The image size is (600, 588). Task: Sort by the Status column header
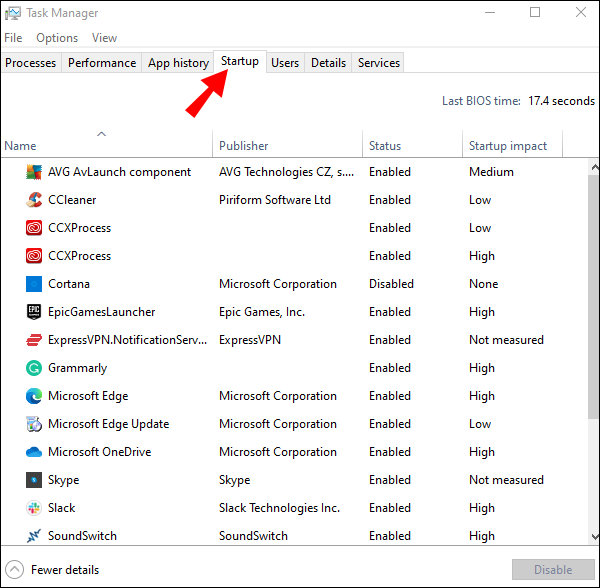pyautogui.click(x=412, y=144)
